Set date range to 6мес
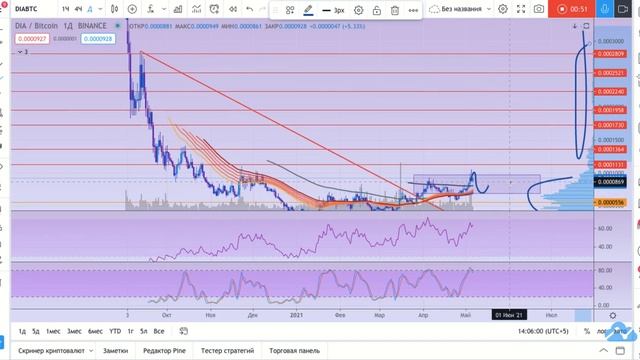The image size is (640, 360). coord(95,331)
